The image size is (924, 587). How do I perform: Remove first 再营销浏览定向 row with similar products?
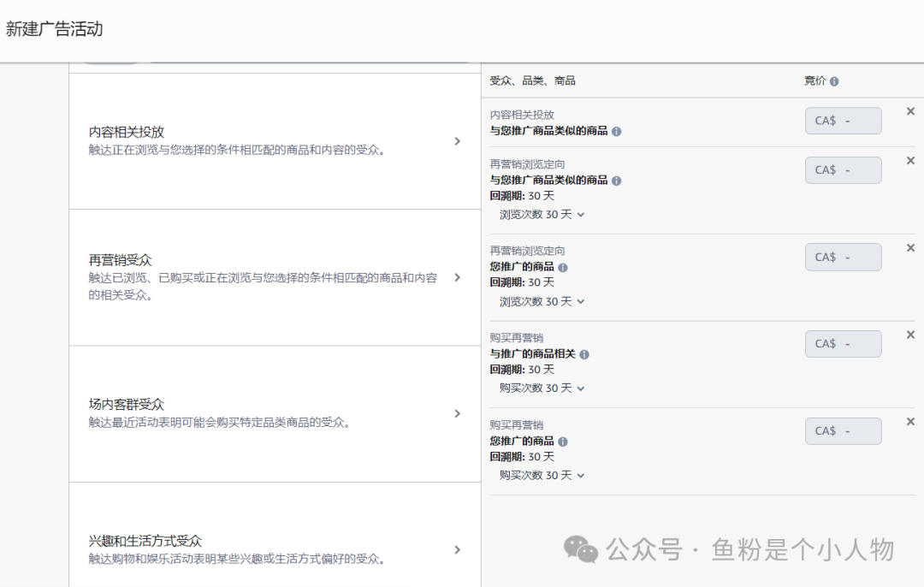[910, 160]
